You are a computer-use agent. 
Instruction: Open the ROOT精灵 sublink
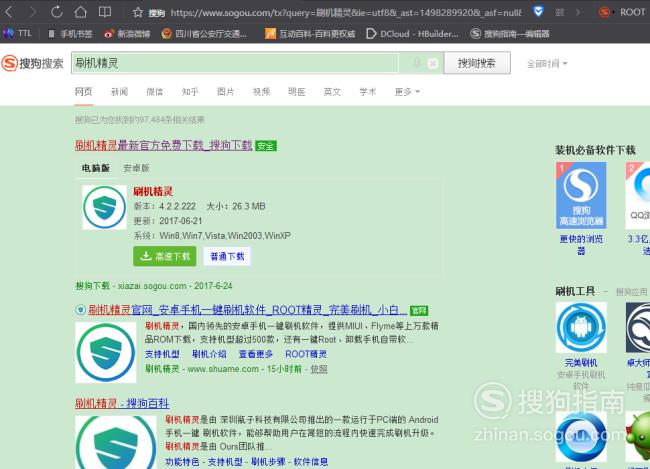point(306,354)
